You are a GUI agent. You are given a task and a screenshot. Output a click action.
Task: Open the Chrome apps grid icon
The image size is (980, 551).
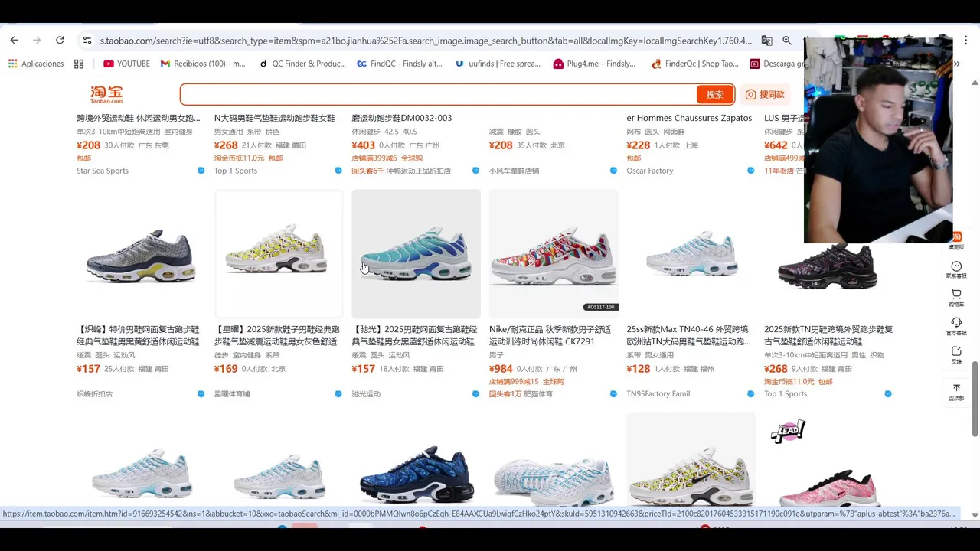pos(79,64)
